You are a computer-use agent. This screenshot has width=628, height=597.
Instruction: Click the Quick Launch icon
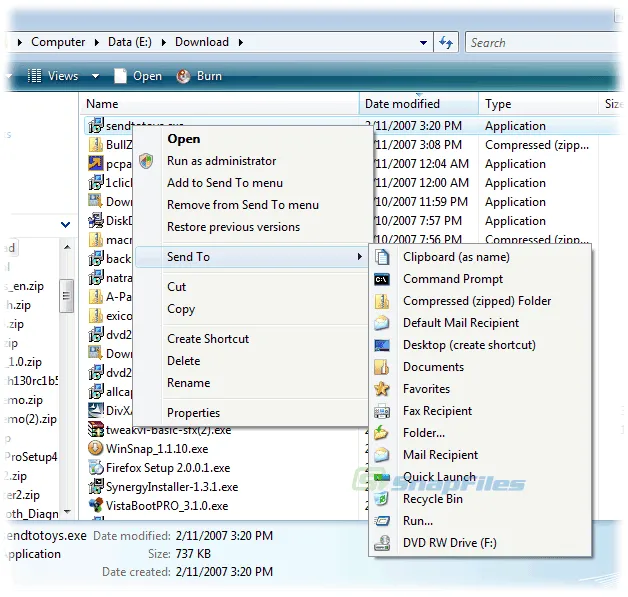pyautogui.click(x=382, y=477)
